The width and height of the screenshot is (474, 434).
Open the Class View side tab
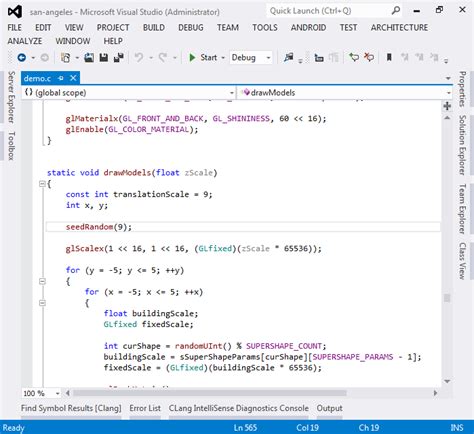point(462,261)
